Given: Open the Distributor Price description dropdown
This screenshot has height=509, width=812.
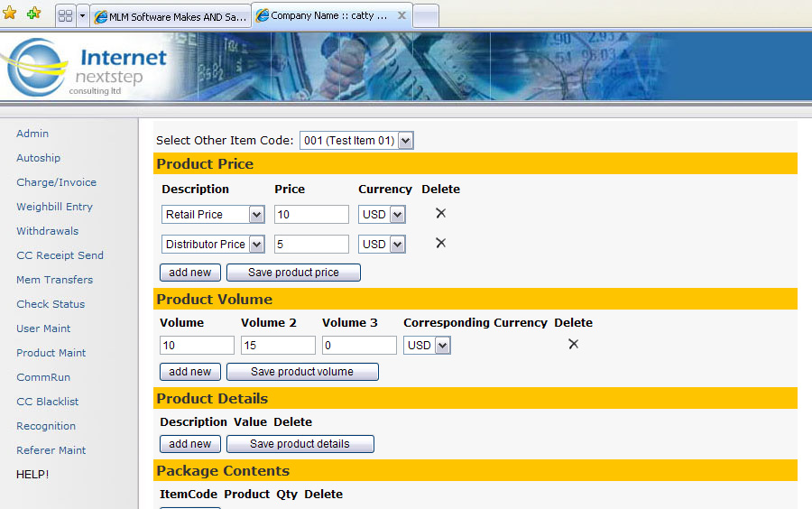Looking at the screenshot, I should click(256, 245).
